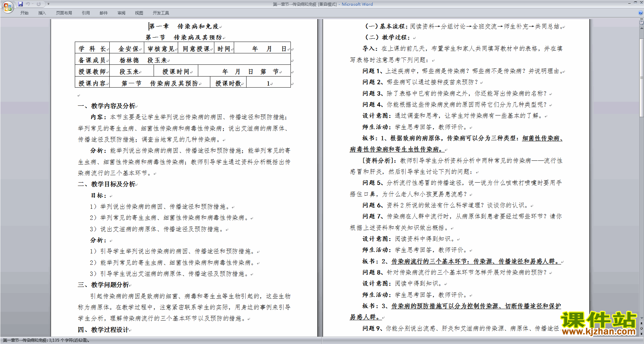
Task: Open the Undo history dropdown arrow
Action: 33,4
